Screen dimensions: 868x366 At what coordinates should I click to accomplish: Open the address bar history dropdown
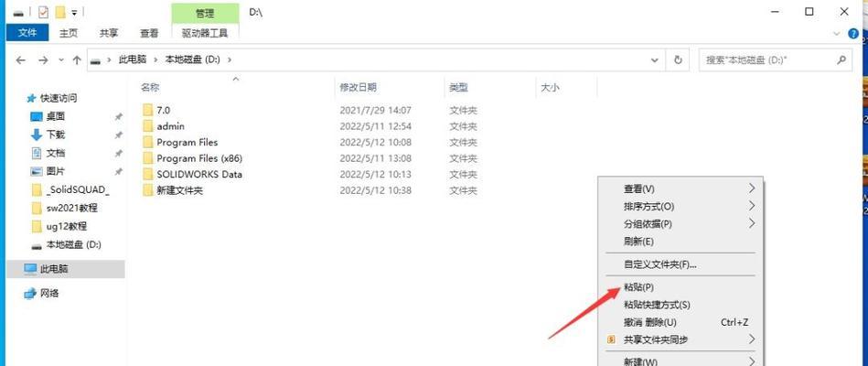[x=656, y=59]
